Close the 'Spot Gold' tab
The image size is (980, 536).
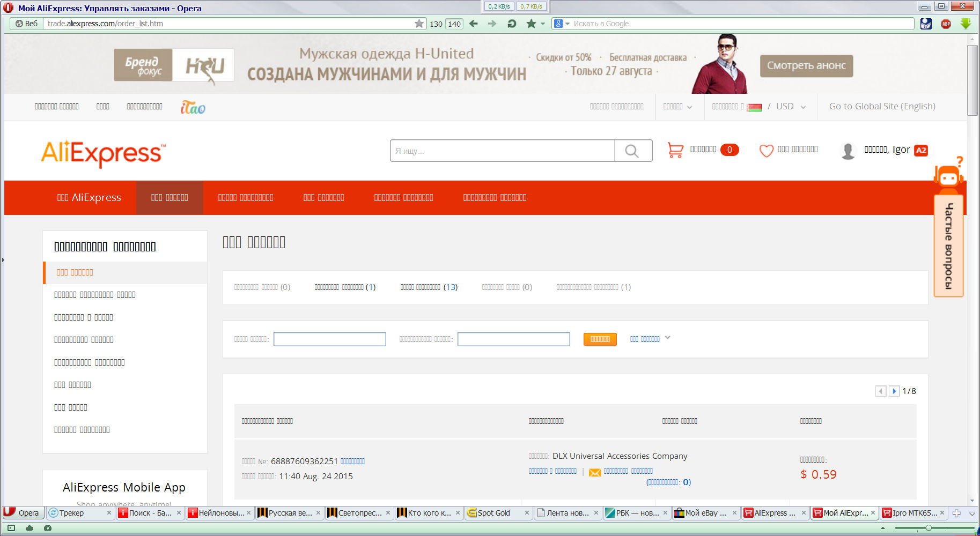(527, 513)
